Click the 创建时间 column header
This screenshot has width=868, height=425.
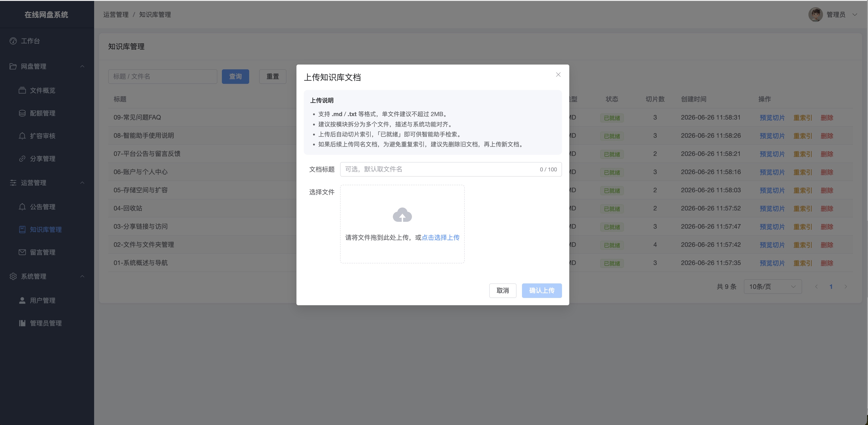coord(693,99)
